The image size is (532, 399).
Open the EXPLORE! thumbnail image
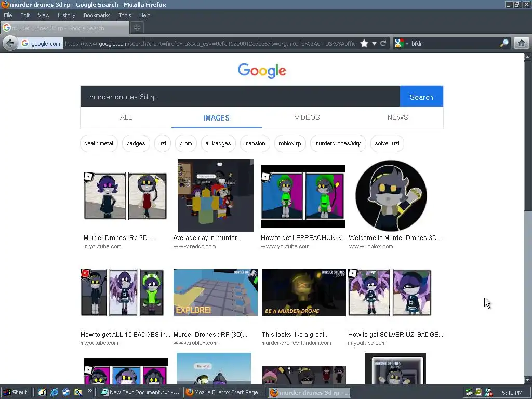tap(216, 292)
